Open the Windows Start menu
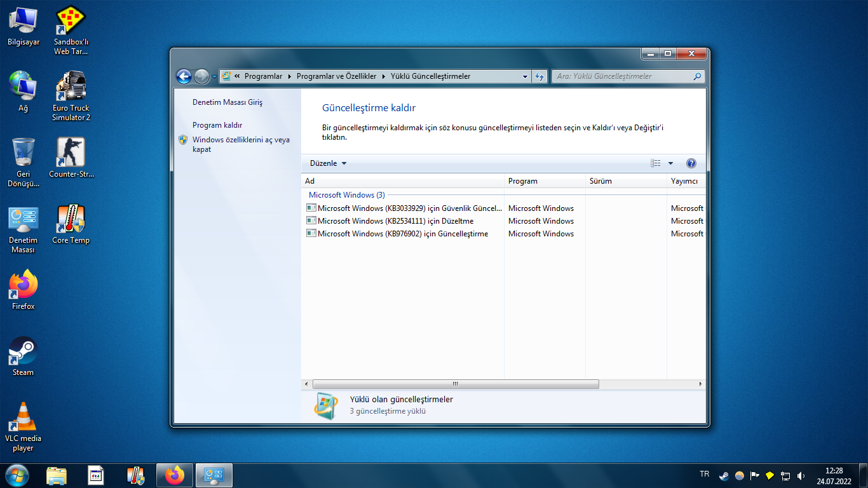 click(17, 475)
